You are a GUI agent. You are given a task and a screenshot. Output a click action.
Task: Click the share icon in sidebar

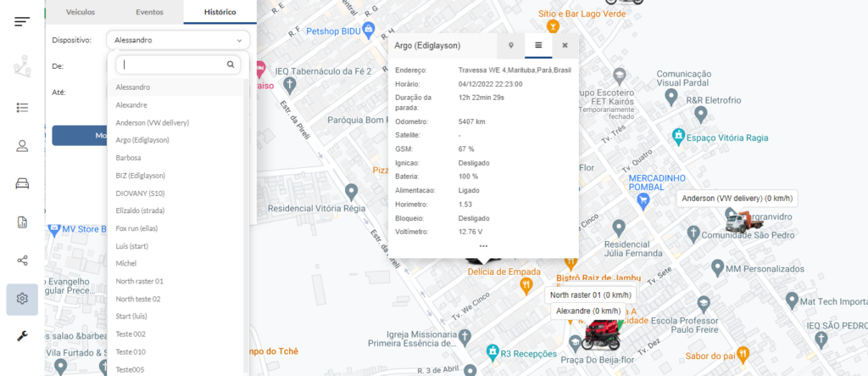22,261
